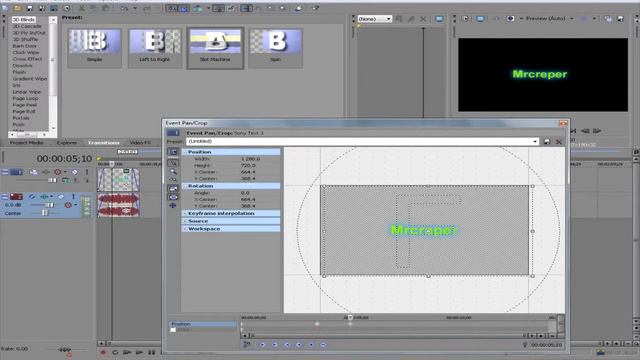Switch to the Project Media tab
This screenshot has width=640, height=360.
(27, 142)
